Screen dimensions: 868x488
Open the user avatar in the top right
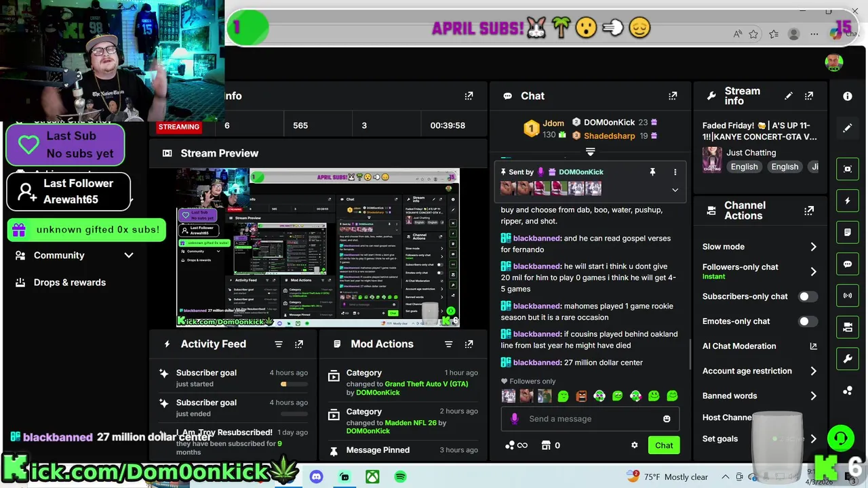click(834, 63)
